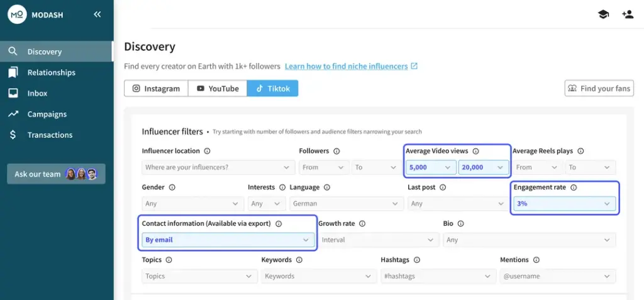The height and width of the screenshot is (300, 644).
Task: Switch to the YouTube tab
Action: 218,89
